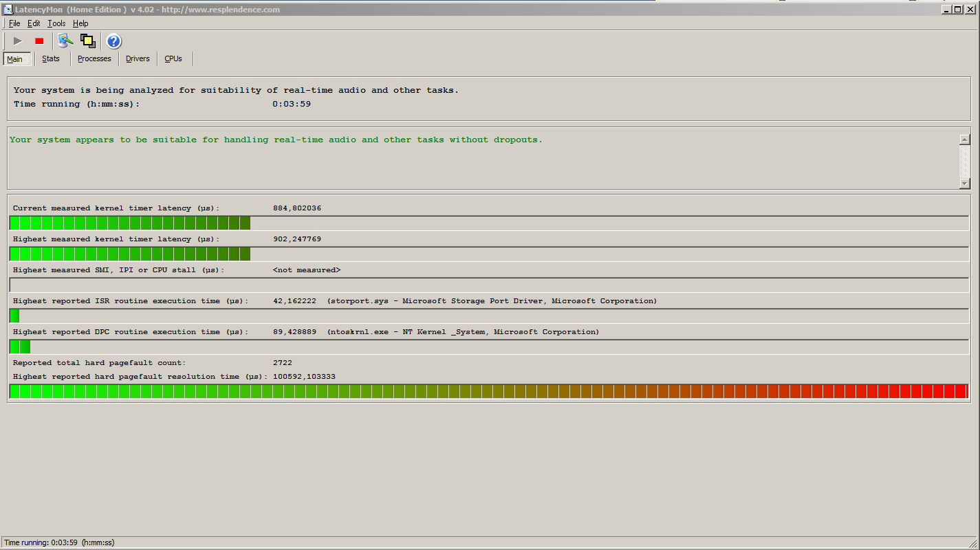Click the storport.sys driver text
This screenshot has width=980, height=550.
[492, 301]
